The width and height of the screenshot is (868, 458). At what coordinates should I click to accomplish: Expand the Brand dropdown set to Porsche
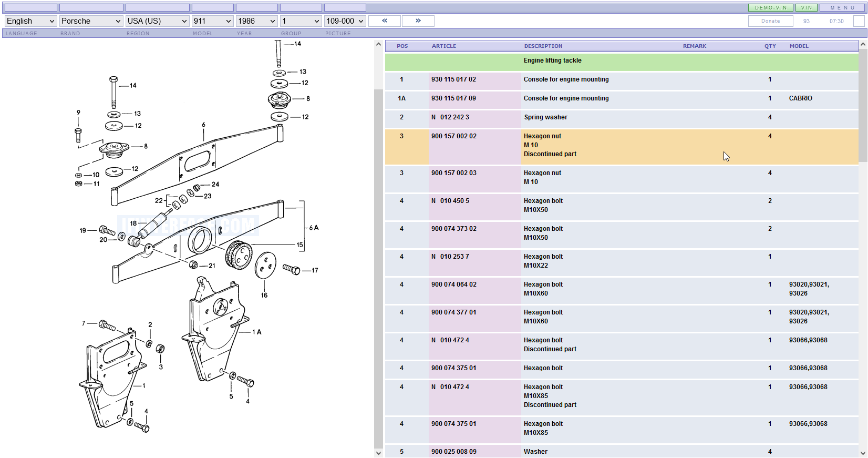click(91, 21)
